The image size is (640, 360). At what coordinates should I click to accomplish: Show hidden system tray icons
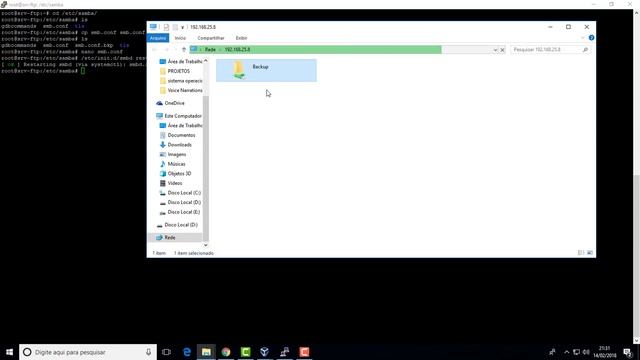point(567,352)
